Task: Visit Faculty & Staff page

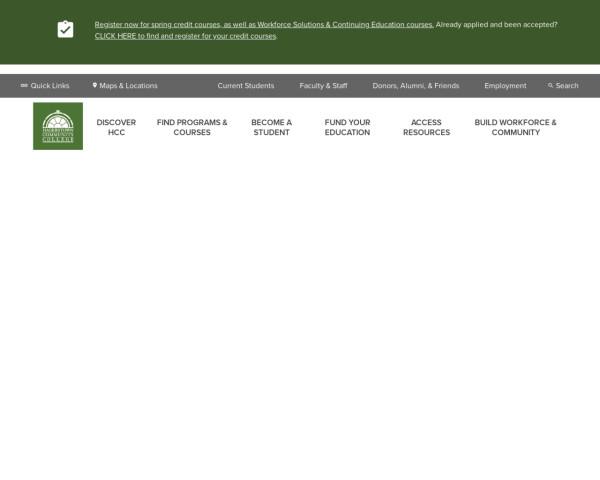Action: tap(323, 86)
